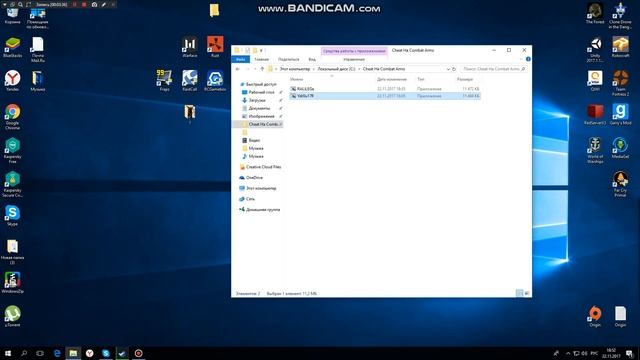Open the World of Warships shortcut
Screen dimensions: 640x360
pos(595,150)
